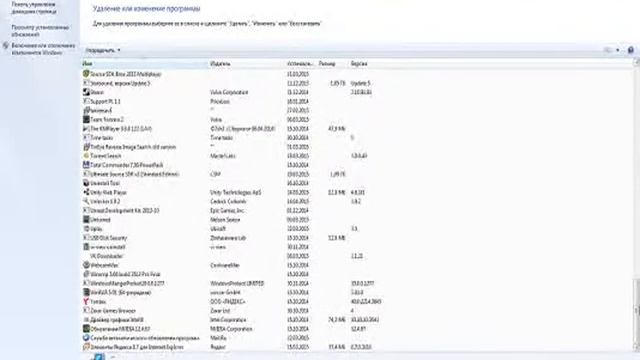
Task: Click the Yandex Elements for Internet Explorer icon
Action: coord(86,347)
